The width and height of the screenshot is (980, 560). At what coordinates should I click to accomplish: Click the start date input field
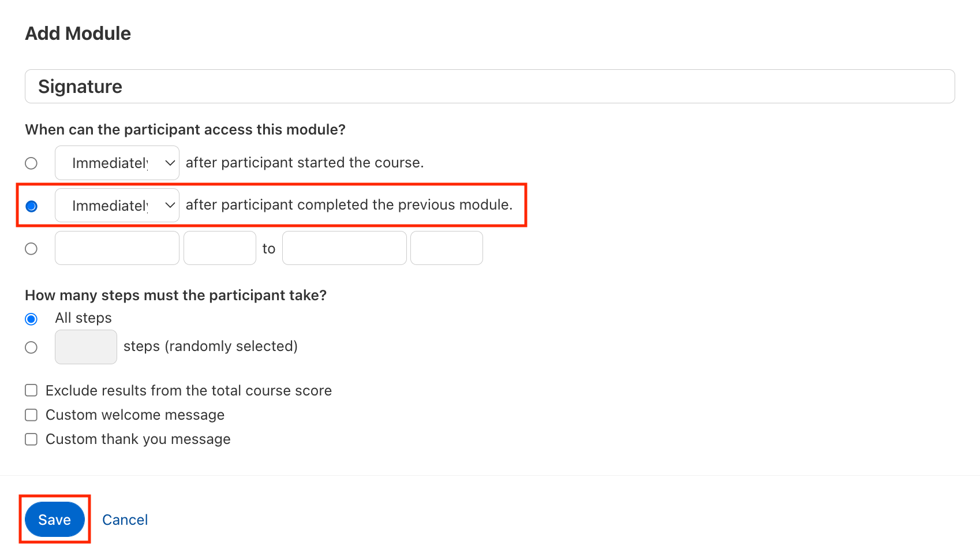click(117, 248)
